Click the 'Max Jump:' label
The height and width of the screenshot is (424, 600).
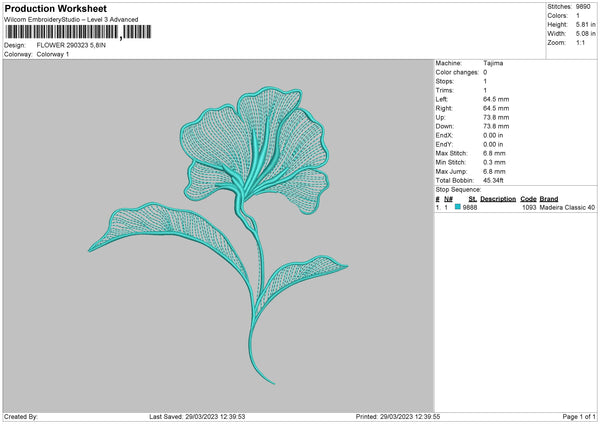(451, 172)
